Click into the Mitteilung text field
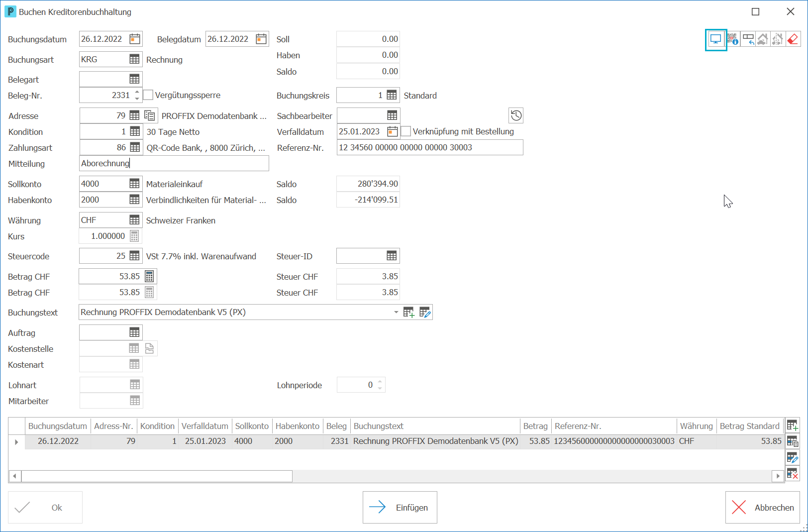Image resolution: width=808 pixels, height=532 pixels. pyautogui.click(x=174, y=163)
